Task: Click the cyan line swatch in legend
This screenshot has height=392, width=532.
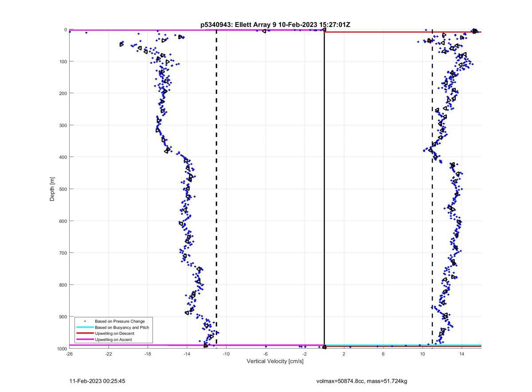Action: 85,327
